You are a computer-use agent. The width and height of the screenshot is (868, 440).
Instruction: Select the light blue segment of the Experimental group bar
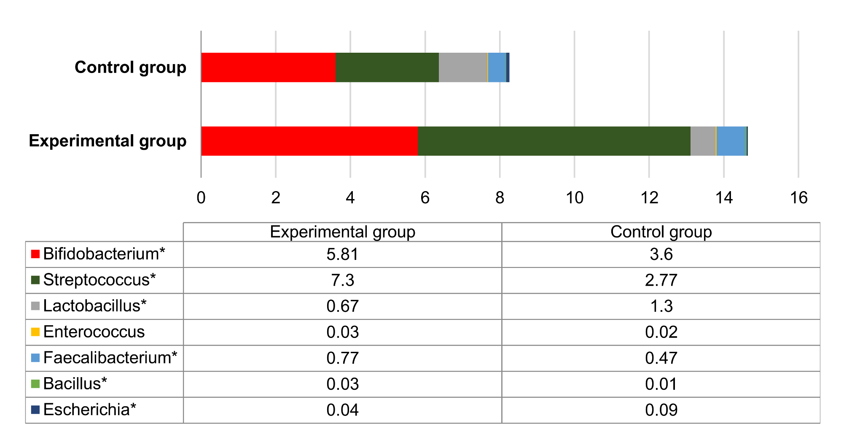click(731, 141)
